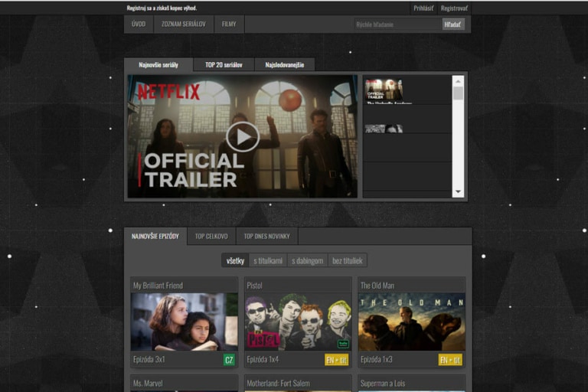Select the first trailer thumbnail in sidebar list
Image resolution: width=588 pixels, height=392 pixels.
pyautogui.click(x=384, y=90)
